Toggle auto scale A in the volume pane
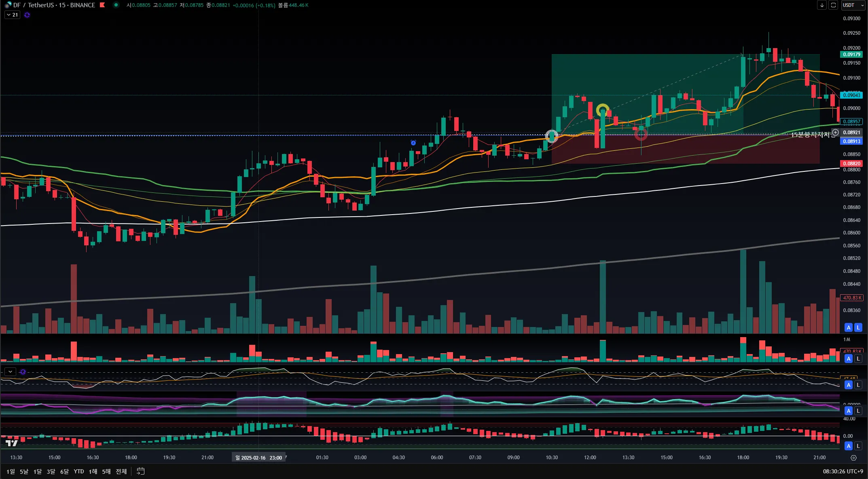The width and height of the screenshot is (868, 479). tap(849, 359)
